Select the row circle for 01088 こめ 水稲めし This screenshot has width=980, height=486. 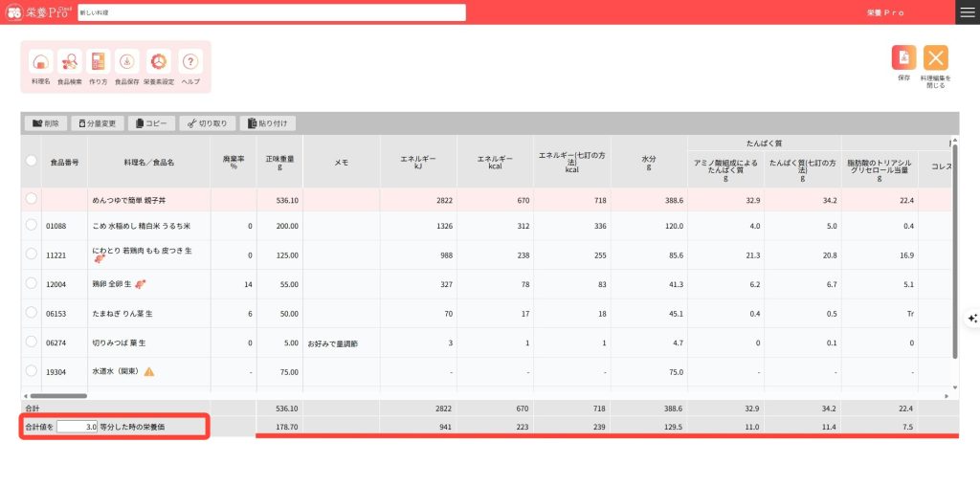(32, 225)
